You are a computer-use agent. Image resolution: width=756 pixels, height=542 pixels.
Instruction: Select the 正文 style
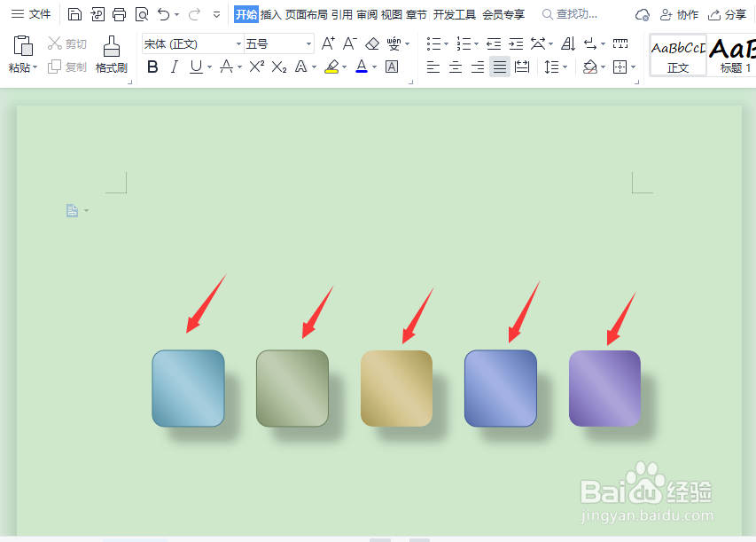[x=678, y=54]
